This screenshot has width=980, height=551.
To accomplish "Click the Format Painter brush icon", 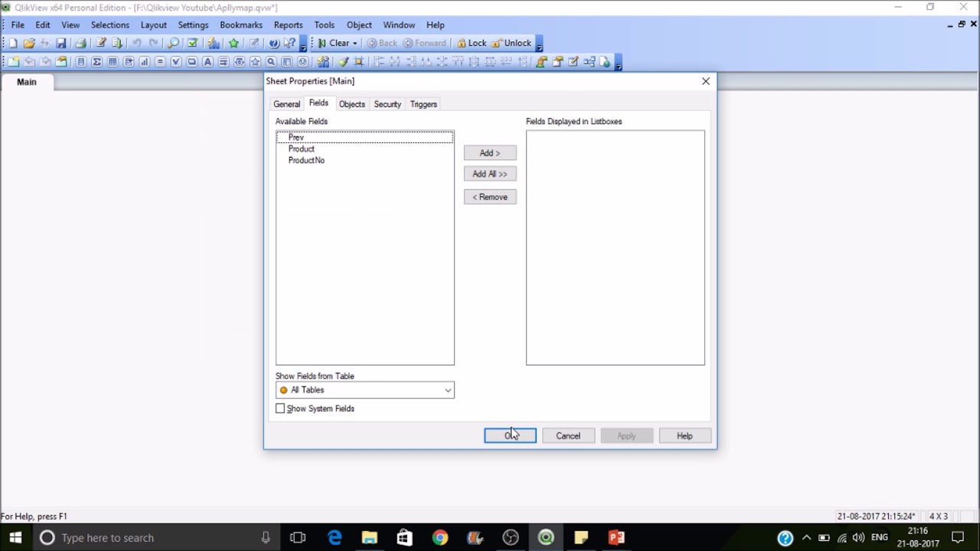I will [x=344, y=62].
